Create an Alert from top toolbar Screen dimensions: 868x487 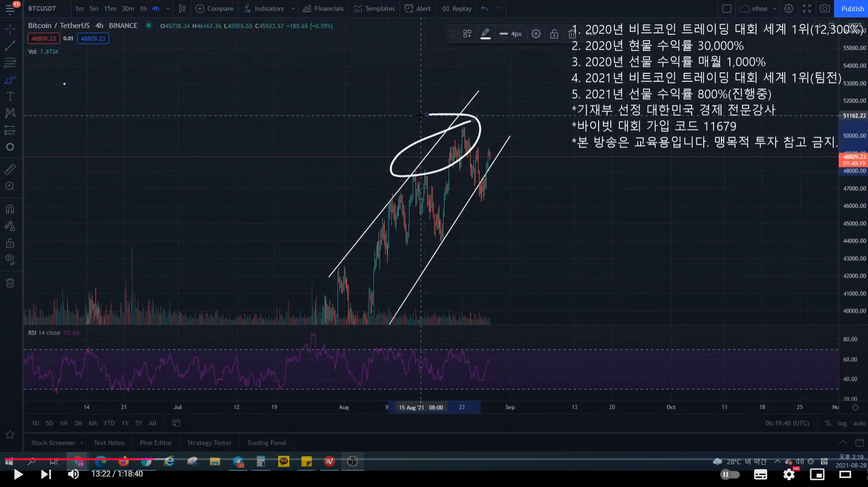pos(418,8)
